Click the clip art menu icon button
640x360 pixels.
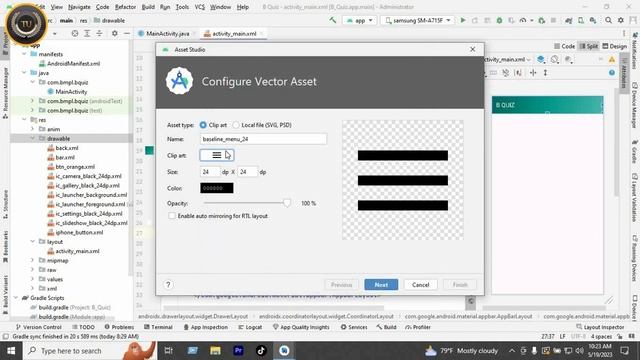pos(217,155)
